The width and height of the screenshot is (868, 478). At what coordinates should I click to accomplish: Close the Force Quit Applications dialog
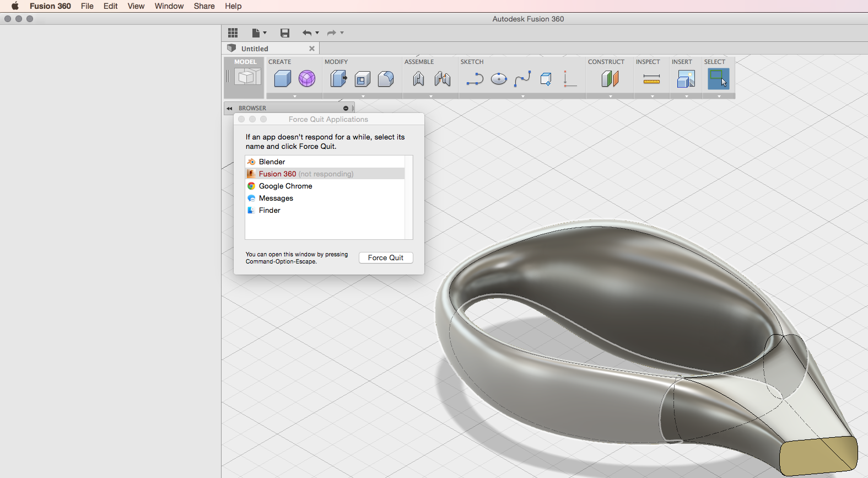point(241,119)
